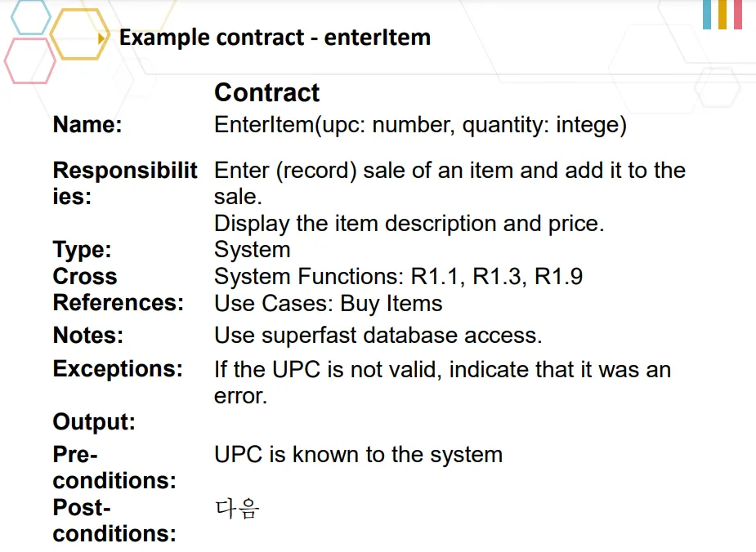This screenshot has height=552, width=756.
Task: Click "UPC is known to the system" text
Action: 358,455
